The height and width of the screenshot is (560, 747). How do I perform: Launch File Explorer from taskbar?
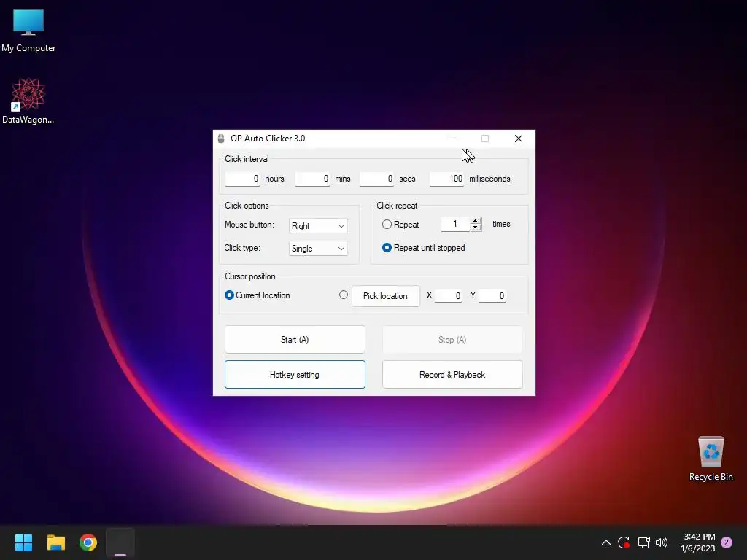[55, 542]
